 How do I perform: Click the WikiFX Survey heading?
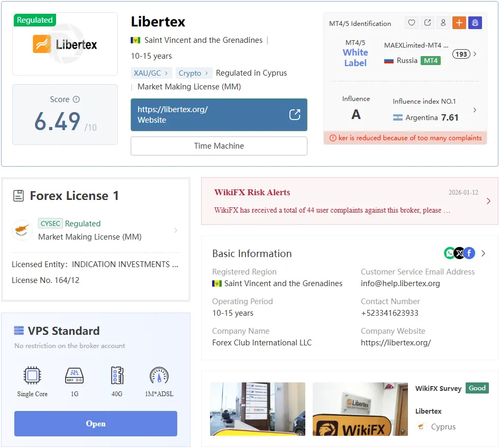438,388
